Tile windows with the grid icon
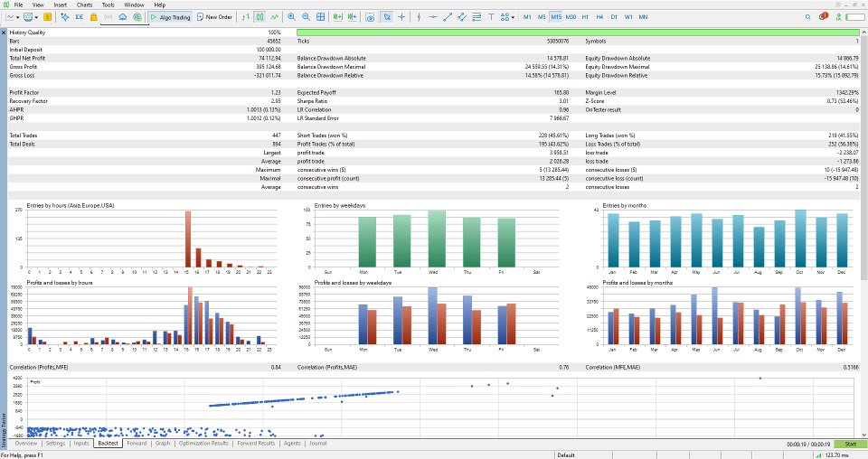The width and height of the screenshot is (868, 459). pos(320,17)
